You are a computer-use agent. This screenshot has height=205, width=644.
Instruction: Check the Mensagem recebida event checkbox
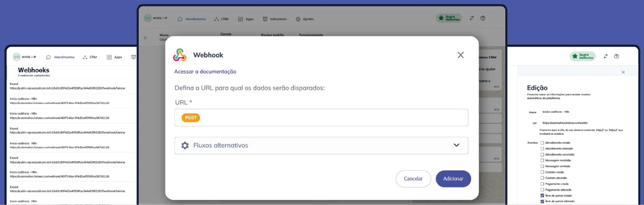pos(542,160)
